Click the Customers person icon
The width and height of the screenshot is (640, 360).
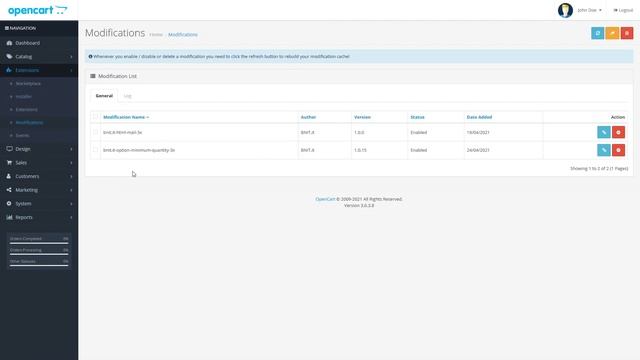[9, 176]
